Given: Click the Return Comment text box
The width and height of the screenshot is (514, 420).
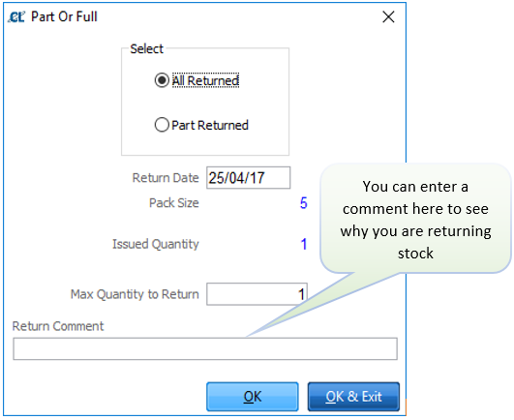Looking at the screenshot, I should [205, 349].
